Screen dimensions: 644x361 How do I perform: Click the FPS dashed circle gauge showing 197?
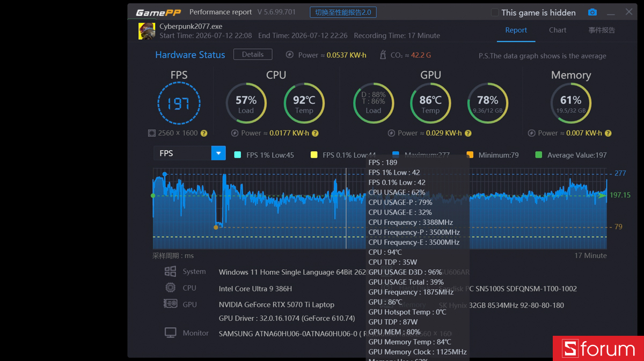pyautogui.click(x=179, y=104)
